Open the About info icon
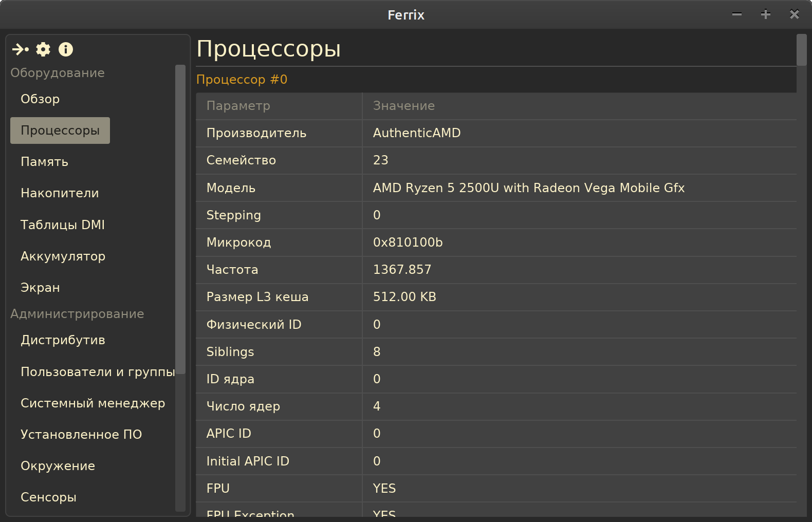This screenshot has height=522, width=812. 66,49
